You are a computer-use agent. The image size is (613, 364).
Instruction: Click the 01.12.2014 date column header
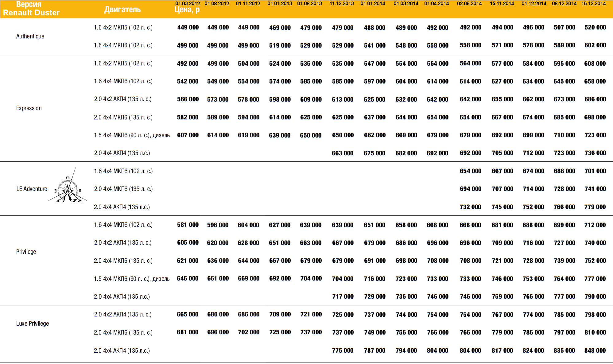[534, 3]
